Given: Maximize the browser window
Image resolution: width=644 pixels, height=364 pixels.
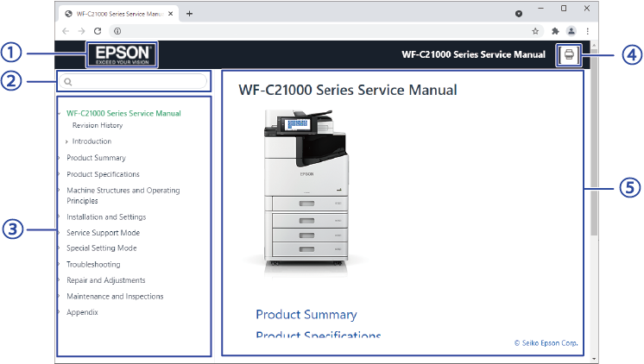Looking at the screenshot, I should tap(564, 9).
